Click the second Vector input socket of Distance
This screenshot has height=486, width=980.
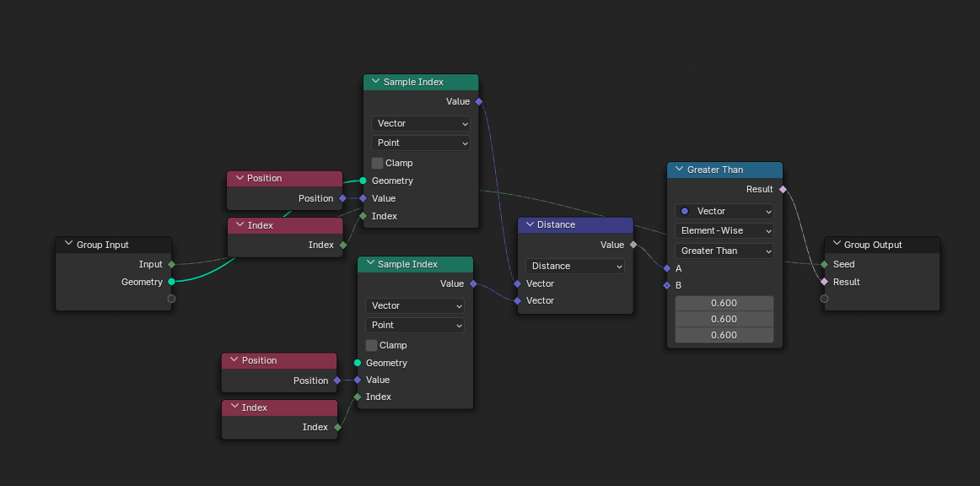[x=518, y=301]
